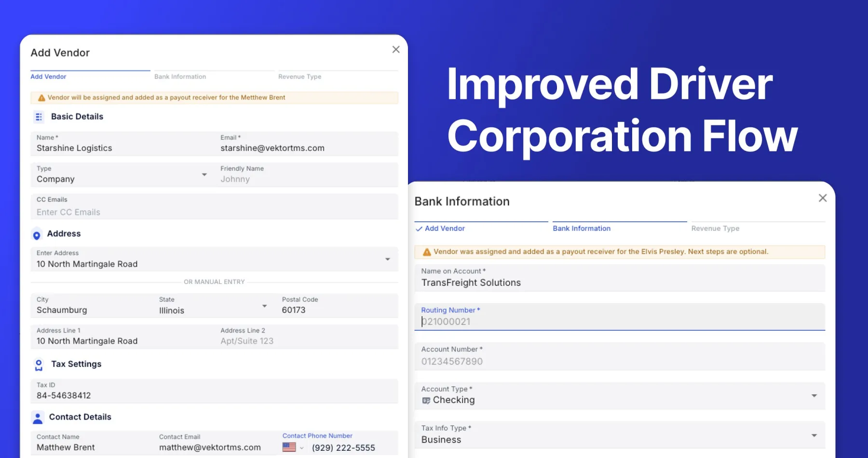This screenshot has width=868, height=458.
Task: Select Add Vendor tab in Add Vendor dialog
Action: (x=48, y=77)
